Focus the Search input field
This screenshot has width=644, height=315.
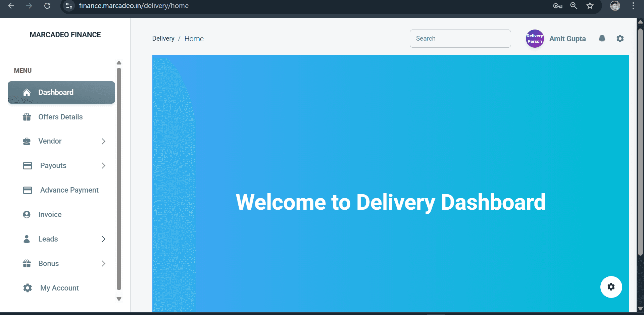tap(460, 39)
